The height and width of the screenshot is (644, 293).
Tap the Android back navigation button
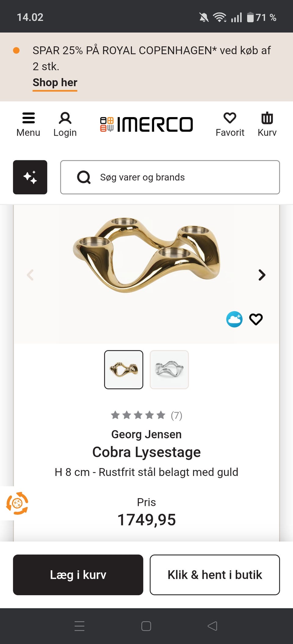point(212,626)
